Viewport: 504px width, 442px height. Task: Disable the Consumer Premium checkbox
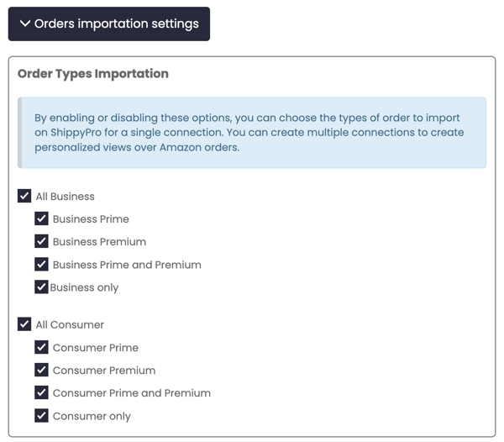pos(41,370)
